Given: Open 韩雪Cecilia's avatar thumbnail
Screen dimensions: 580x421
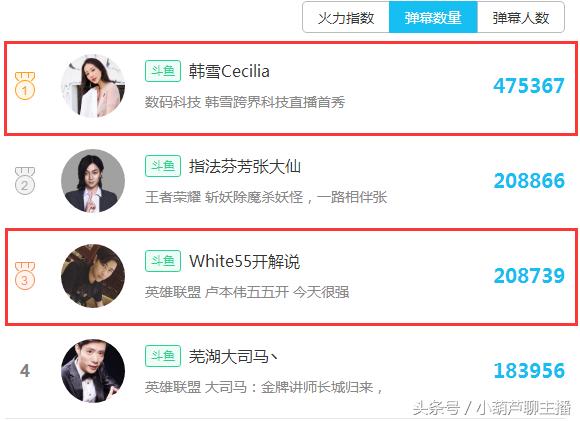Looking at the screenshot, I should pyautogui.click(x=93, y=86).
